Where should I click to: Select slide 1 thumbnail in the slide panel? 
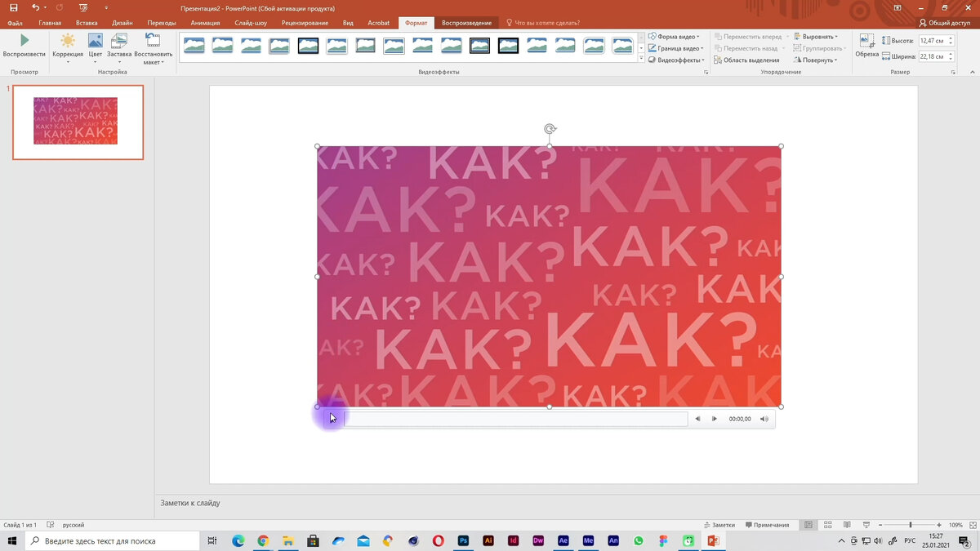point(78,122)
